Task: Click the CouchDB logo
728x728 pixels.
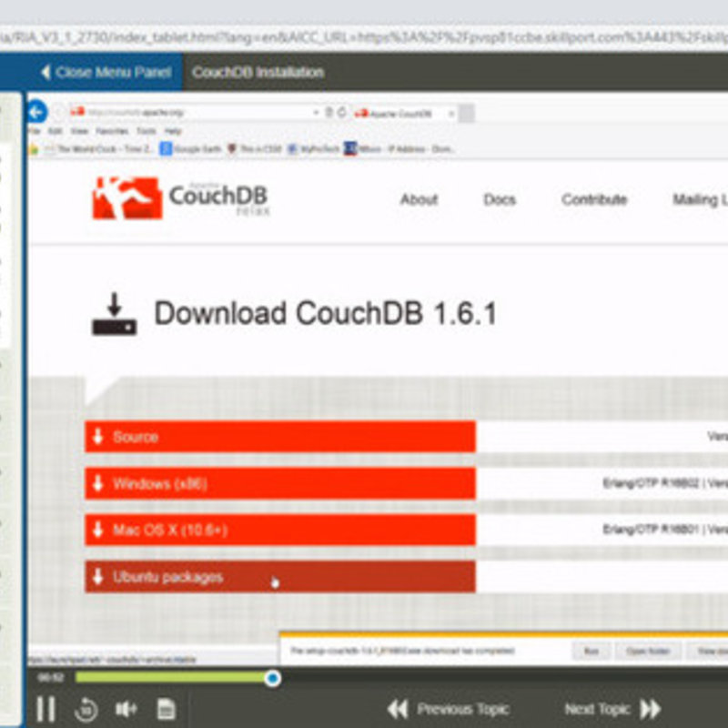Action: [180, 198]
